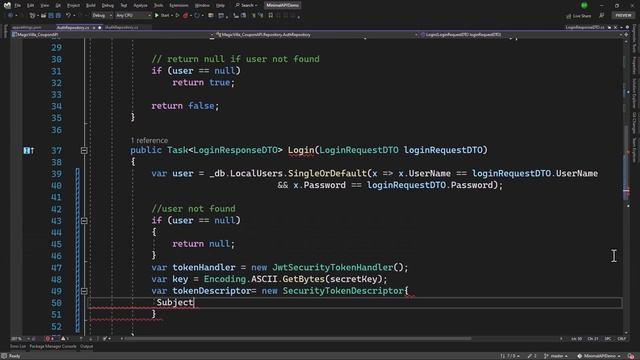
Task: Click the yellow warning count indicator
Action: 65,339
